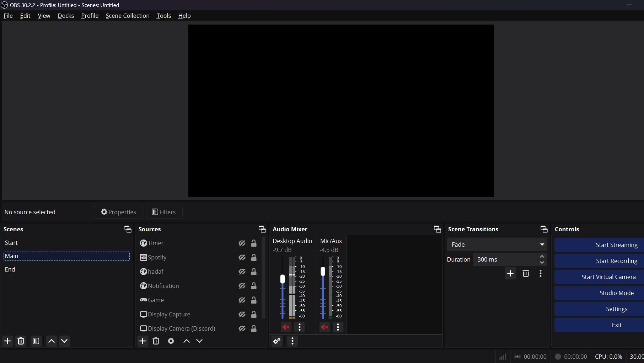Screen dimensions: 644x363
Task: Open the Edit menu
Action: point(25,16)
